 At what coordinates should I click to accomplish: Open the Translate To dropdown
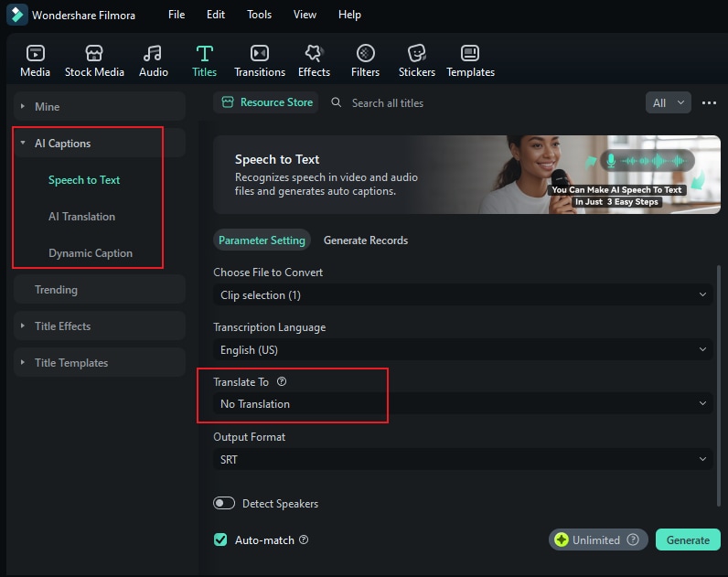[463, 404]
